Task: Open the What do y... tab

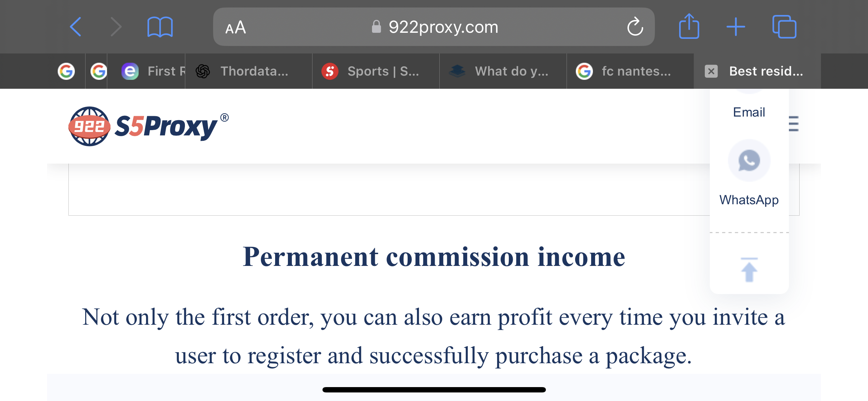Action: [503, 71]
